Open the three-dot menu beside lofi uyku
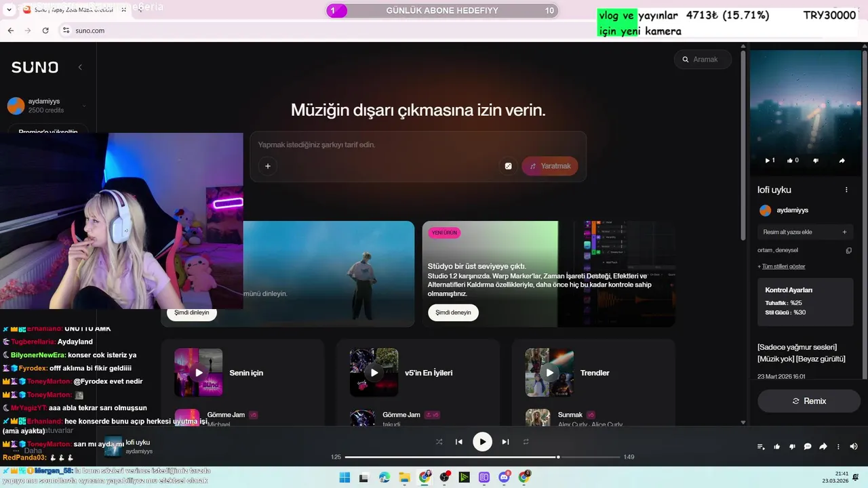 coord(846,190)
